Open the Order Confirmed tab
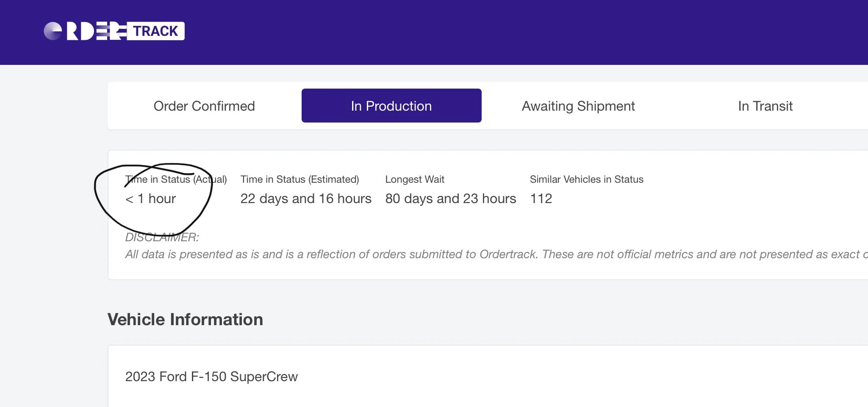The image size is (868, 407). [204, 106]
